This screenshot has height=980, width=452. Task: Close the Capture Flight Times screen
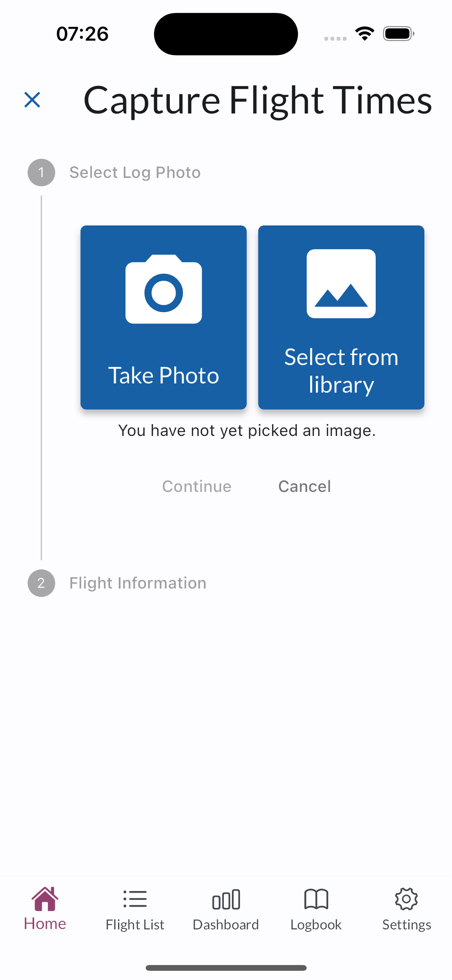[x=32, y=100]
